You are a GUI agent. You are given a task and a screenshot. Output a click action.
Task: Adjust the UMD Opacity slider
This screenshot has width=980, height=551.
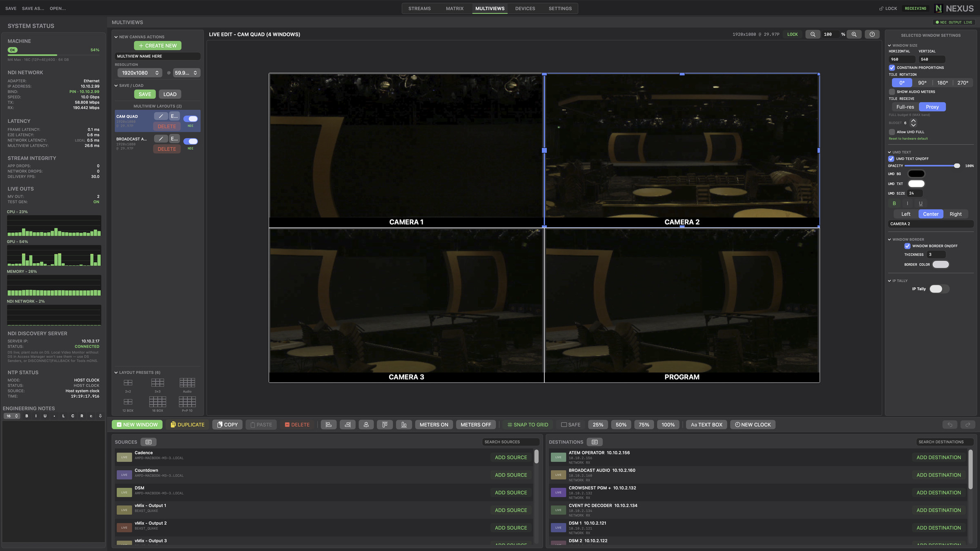pyautogui.click(x=932, y=166)
